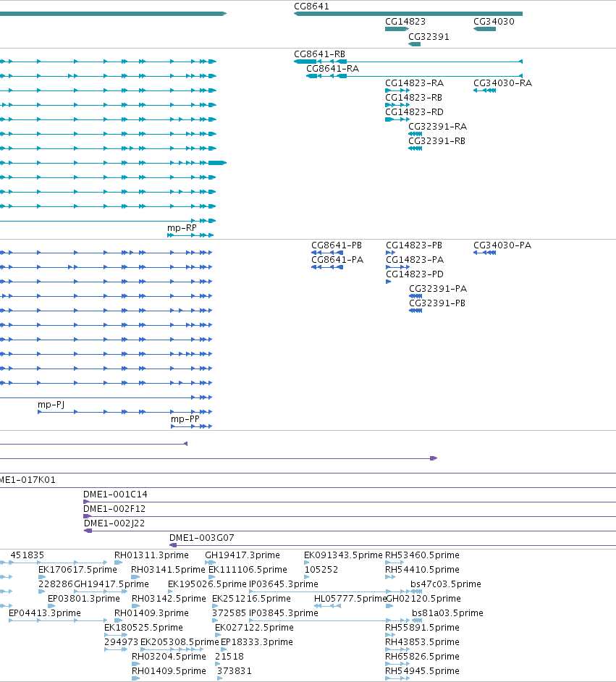This screenshot has width=616, height=682.
Task: Select EST label EK091343.5prime
Action: (343, 555)
